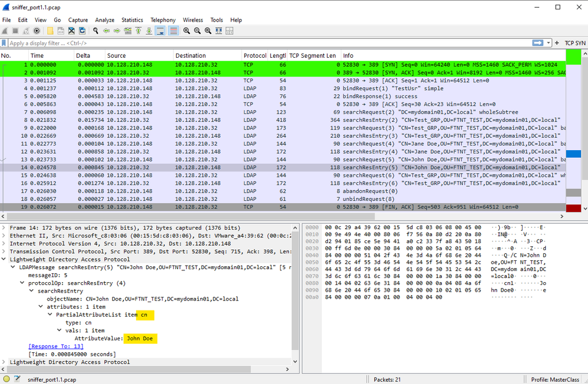Screen dimensions: 588x384
Task: Click the find packet magnifier icon
Action: [94, 31]
